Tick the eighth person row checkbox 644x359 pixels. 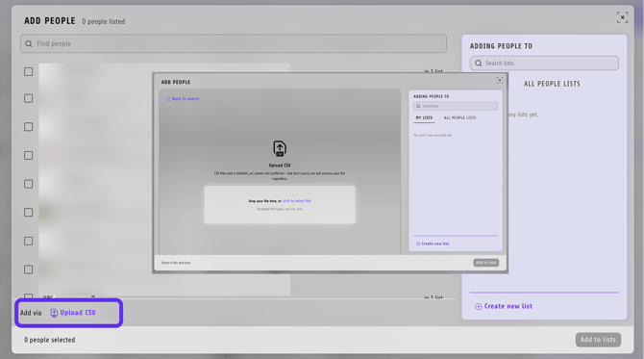click(x=28, y=269)
